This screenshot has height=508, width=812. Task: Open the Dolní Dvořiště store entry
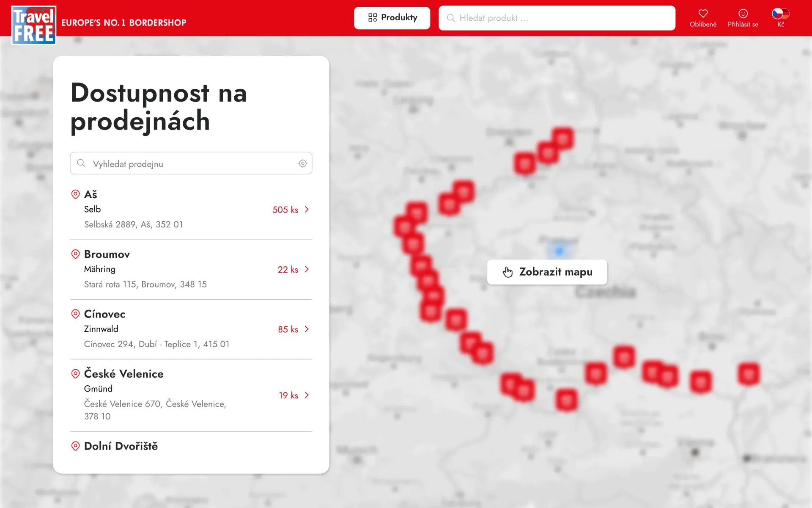(x=121, y=446)
